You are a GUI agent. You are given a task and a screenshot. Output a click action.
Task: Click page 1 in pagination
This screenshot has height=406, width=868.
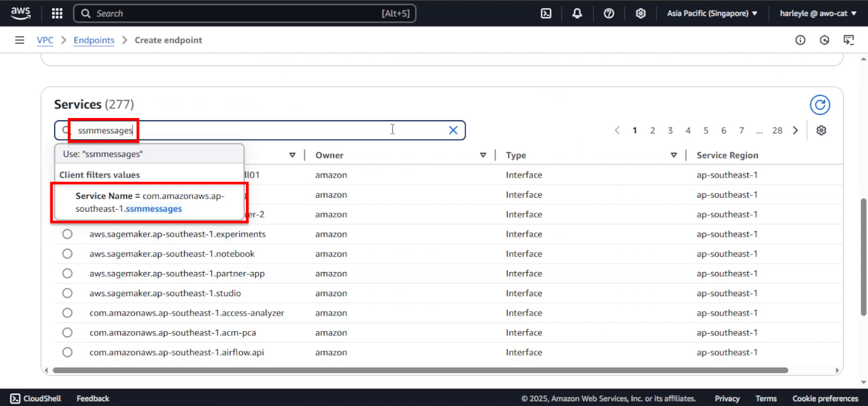point(635,130)
